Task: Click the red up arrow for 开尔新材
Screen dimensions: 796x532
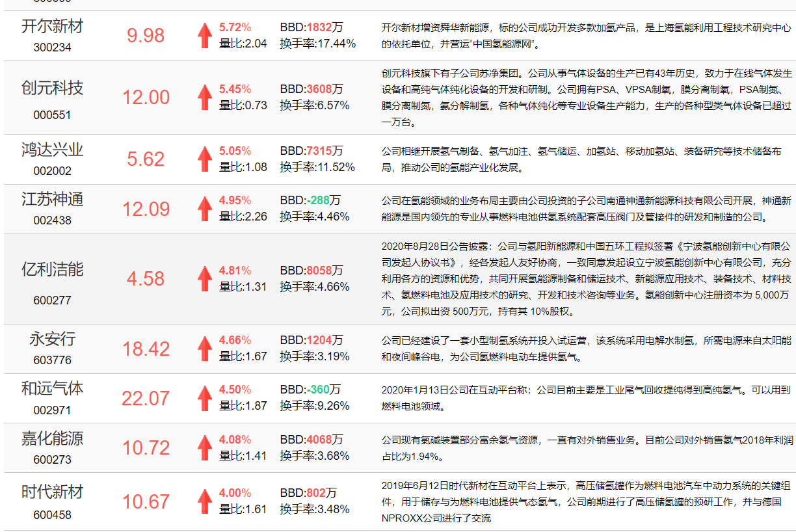Action: click(205, 35)
